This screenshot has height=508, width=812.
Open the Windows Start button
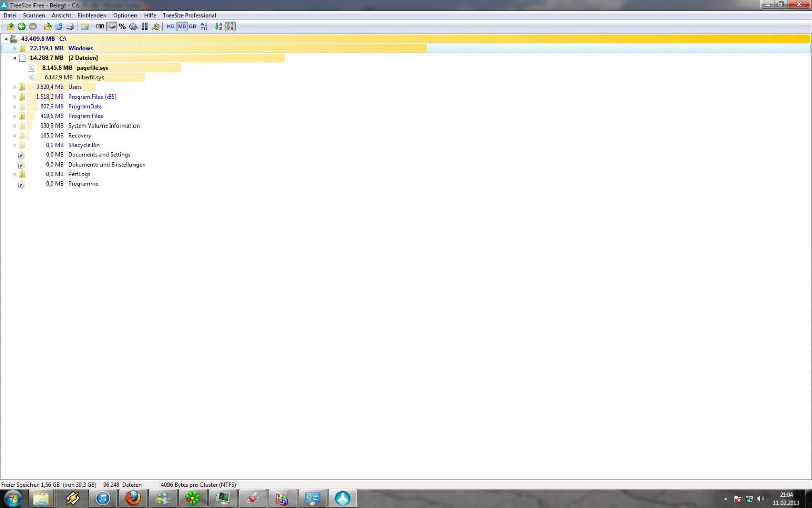coord(13,499)
